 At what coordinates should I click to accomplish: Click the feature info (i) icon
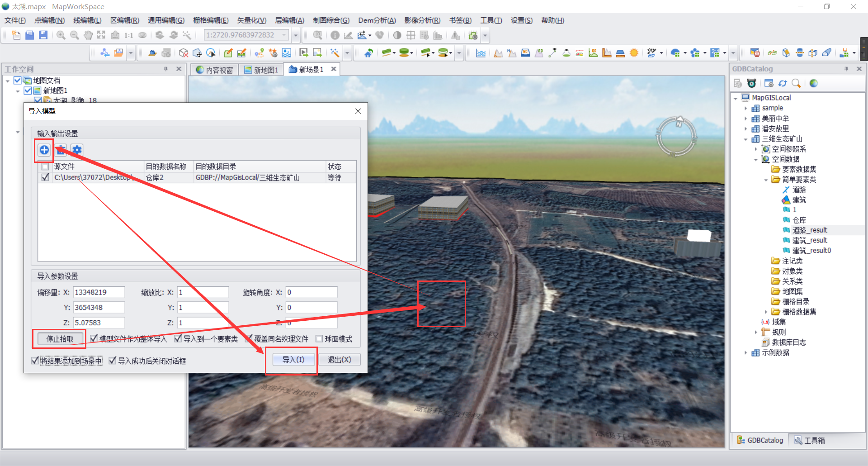point(335,35)
